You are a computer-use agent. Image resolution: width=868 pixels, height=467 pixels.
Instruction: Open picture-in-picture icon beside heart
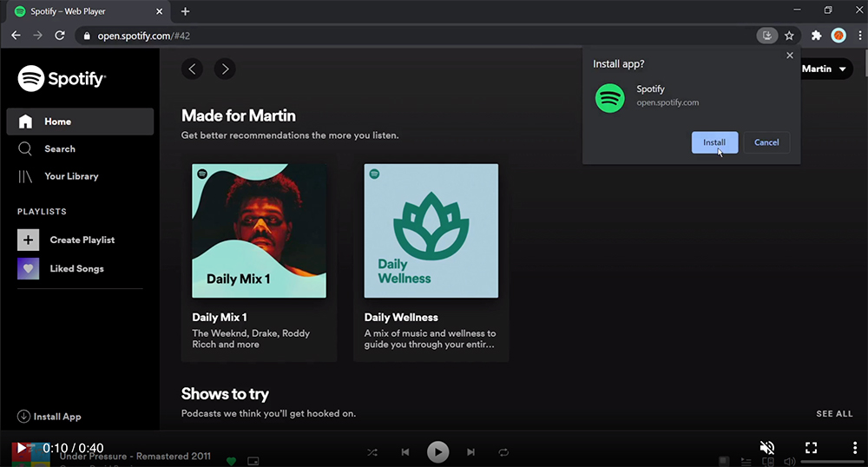[253, 461]
